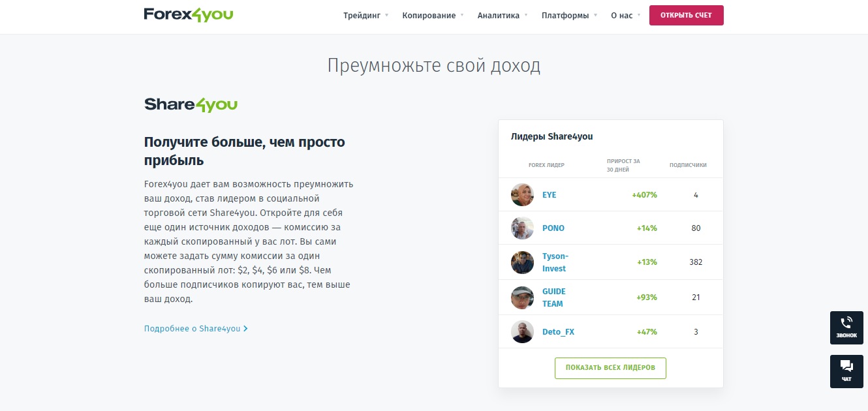Open the PONO leader profile link
The height and width of the screenshot is (411, 868).
tap(553, 228)
